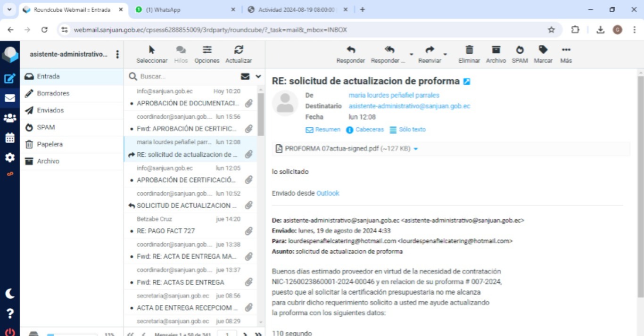Open the Enviados folder
Image resolution: width=644 pixels, height=336 pixels.
click(x=50, y=110)
